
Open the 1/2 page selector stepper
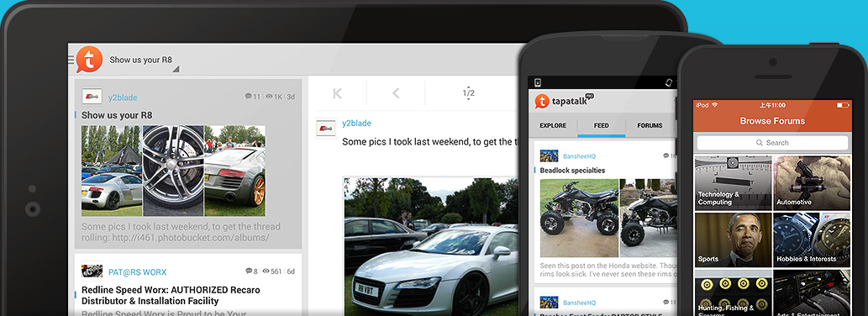468,93
